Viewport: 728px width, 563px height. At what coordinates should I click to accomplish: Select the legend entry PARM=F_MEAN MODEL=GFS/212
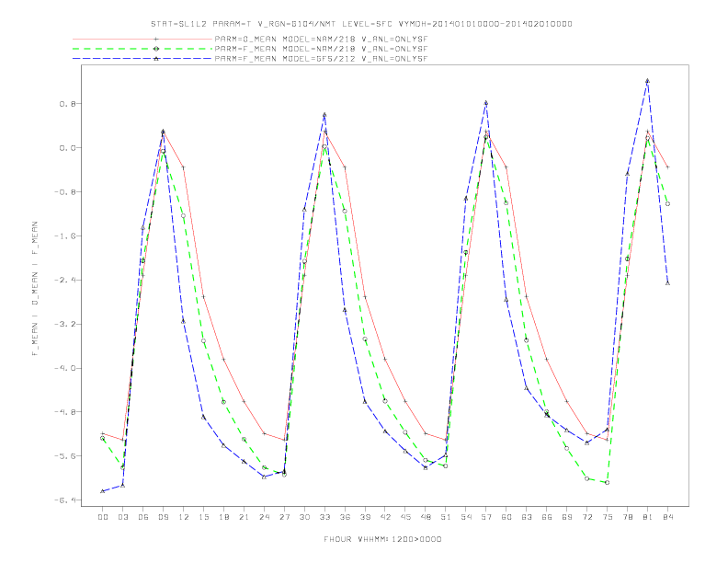[321, 59]
